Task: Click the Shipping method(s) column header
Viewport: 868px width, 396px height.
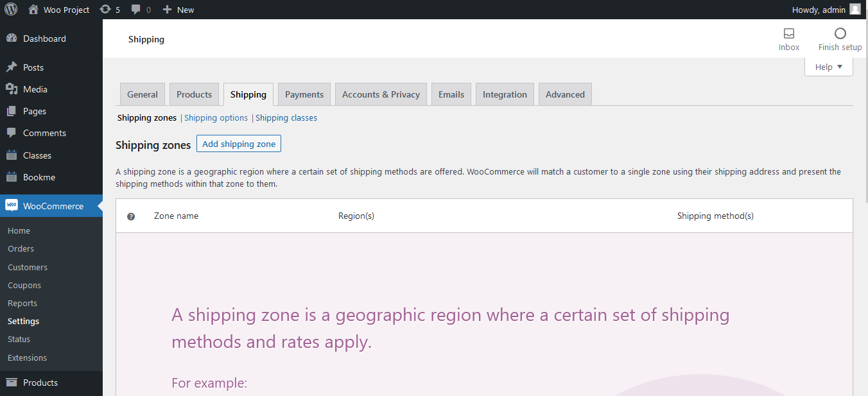Action: pyautogui.click(x=715, y=216)
